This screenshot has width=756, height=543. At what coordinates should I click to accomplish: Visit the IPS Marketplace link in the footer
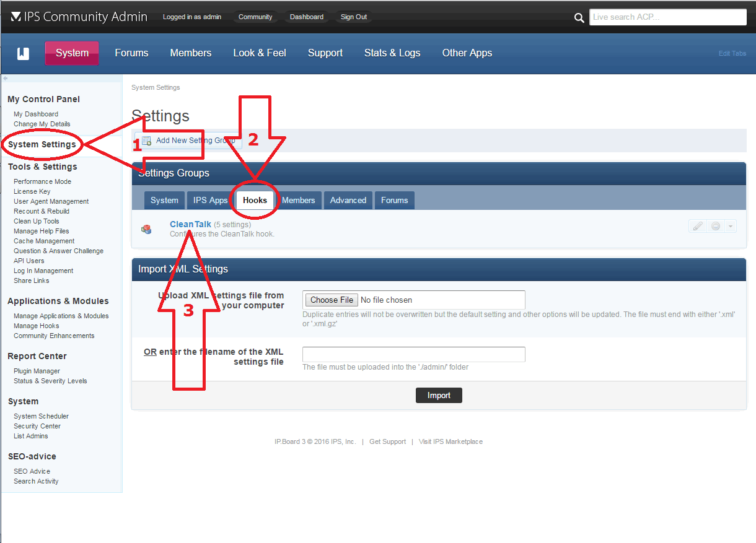click(450, 441)
